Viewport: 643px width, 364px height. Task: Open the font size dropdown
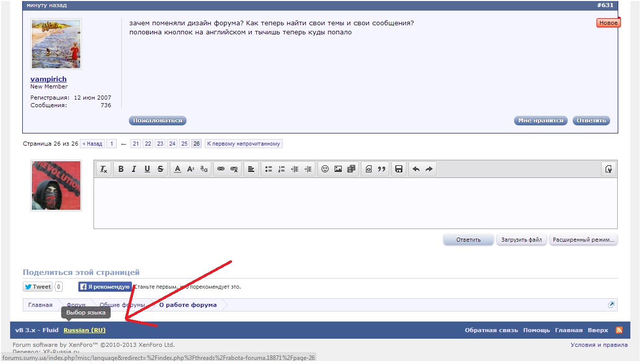[191, 169]
